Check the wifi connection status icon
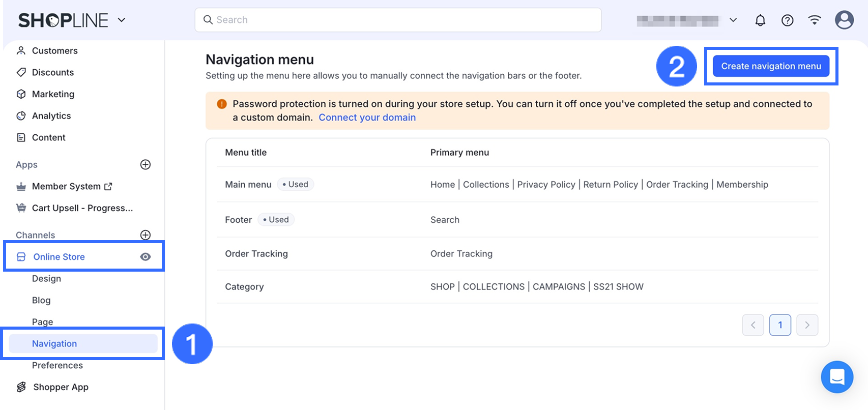The width and height of the screenshot is (868, 410). (815, 20)
